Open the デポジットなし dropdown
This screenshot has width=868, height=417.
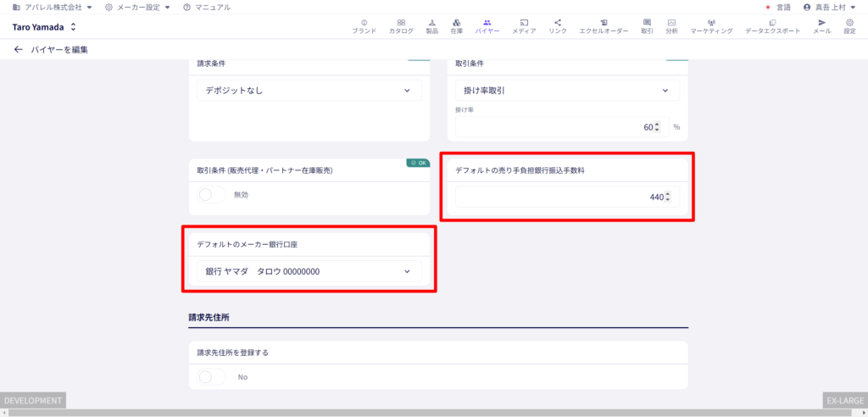pos(309,91)
